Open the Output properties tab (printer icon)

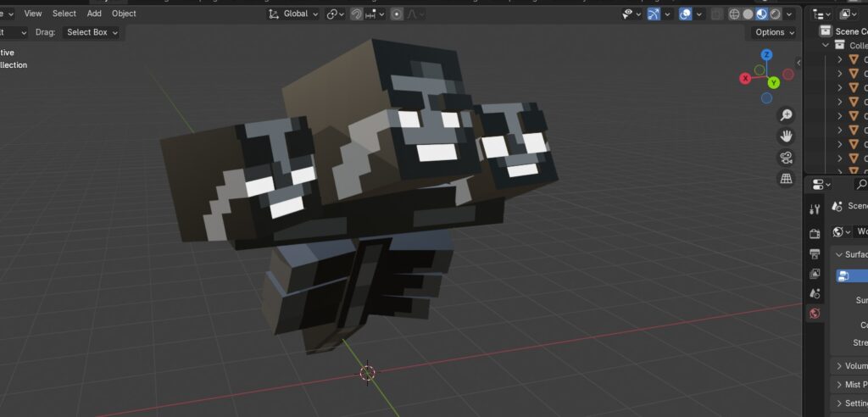click(x=815, y=253)
